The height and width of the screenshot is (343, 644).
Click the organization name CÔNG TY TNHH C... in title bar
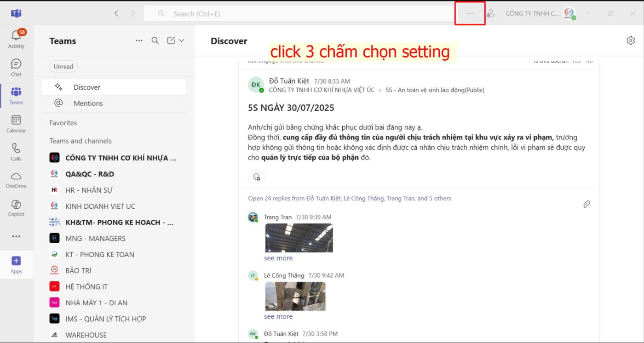pyautogui.click(x=533, y=13)
